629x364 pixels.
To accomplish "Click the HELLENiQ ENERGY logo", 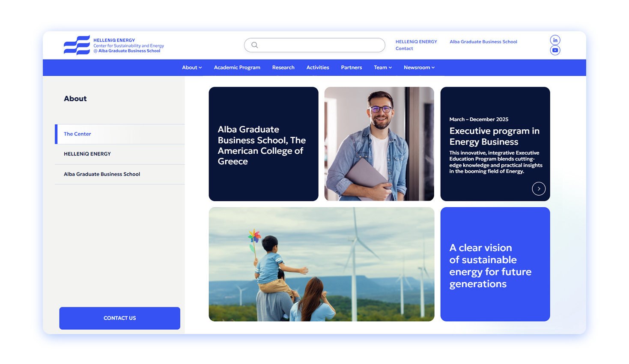I will (x=77, y=45).
